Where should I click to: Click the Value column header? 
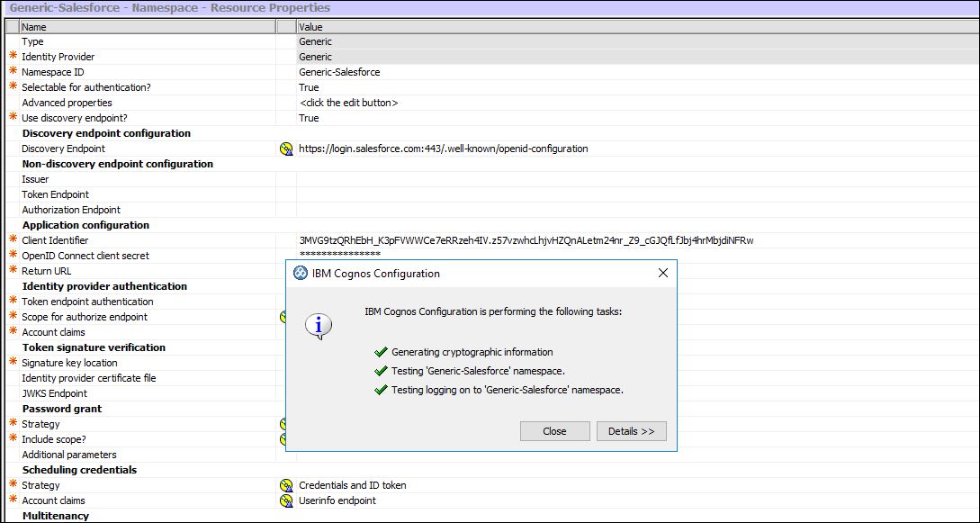[638, 27]
